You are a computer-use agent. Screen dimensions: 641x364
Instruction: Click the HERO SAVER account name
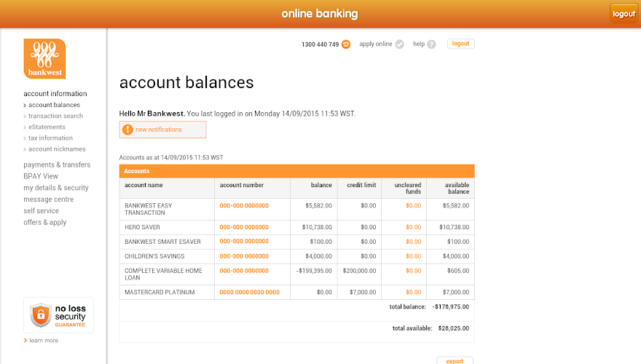pos(142,227)
